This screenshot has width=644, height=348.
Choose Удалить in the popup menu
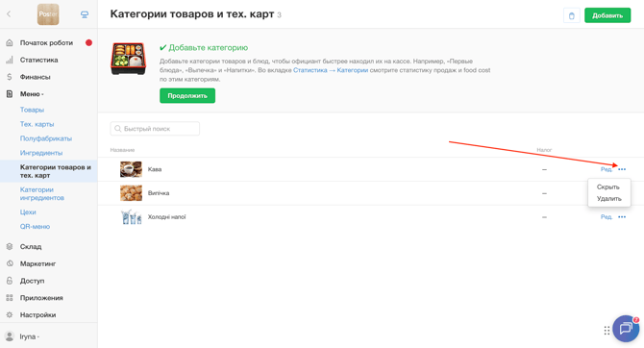click(x=609, y=198)
